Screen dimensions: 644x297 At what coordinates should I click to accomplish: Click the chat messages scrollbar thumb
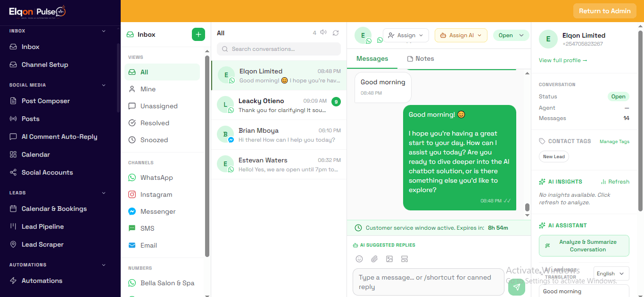click(x=527, y=208)
